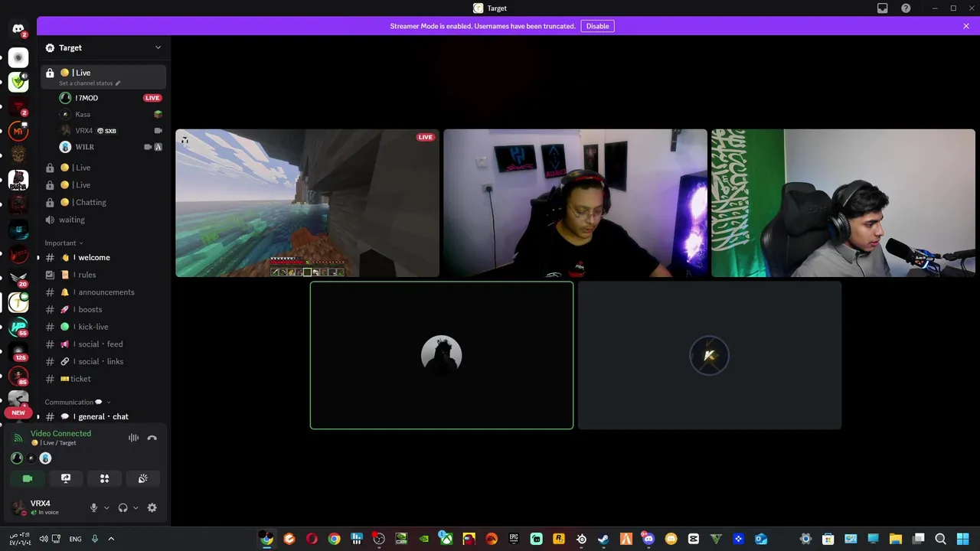The width and height of the screenshot is (980, 551).
Task: Switch ENG input language indicator
Action: 75,539
